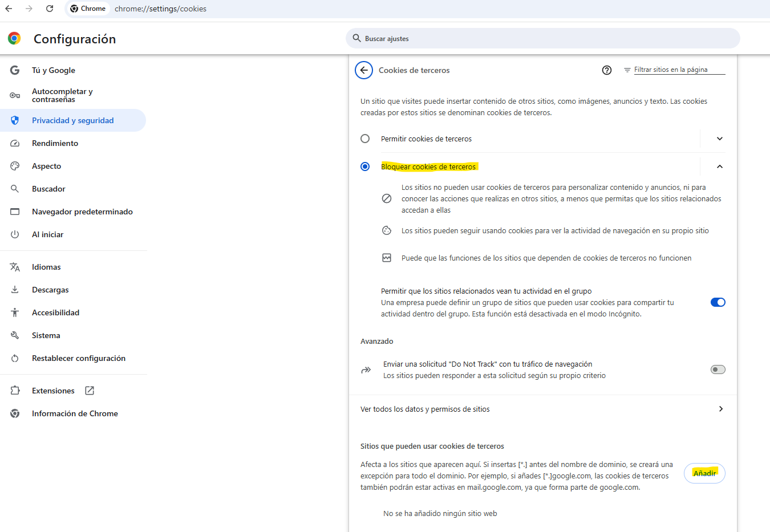
Task: Click the Filtrar sitios en la página field
Action: (x=679, y=70)
